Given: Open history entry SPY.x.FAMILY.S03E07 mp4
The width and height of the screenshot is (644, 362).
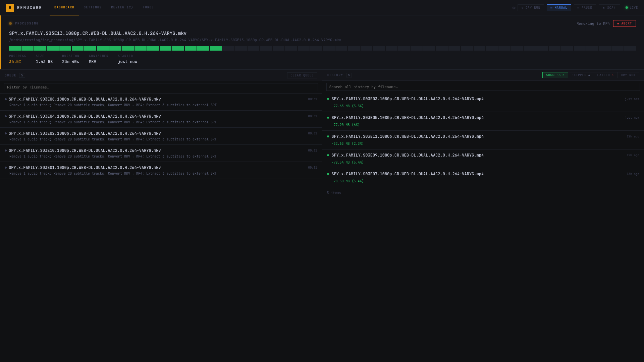Looking at the screenshot, I should tap(483, 178).
